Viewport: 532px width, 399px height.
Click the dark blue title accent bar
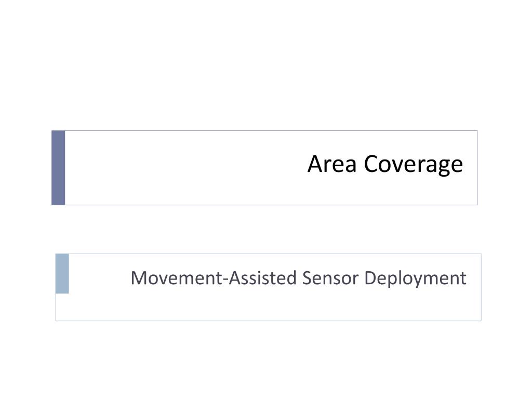tap(58, 168)
